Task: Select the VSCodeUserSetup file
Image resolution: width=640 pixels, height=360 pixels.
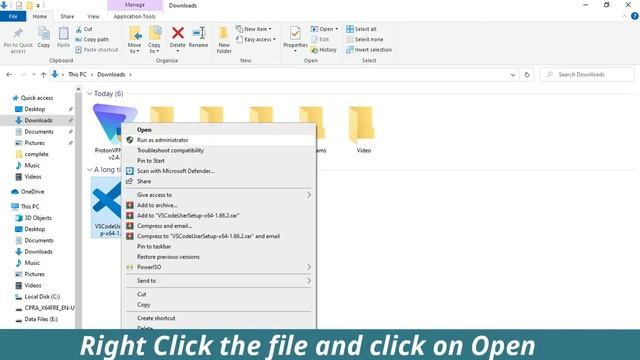Action: (x=107, y=207)
